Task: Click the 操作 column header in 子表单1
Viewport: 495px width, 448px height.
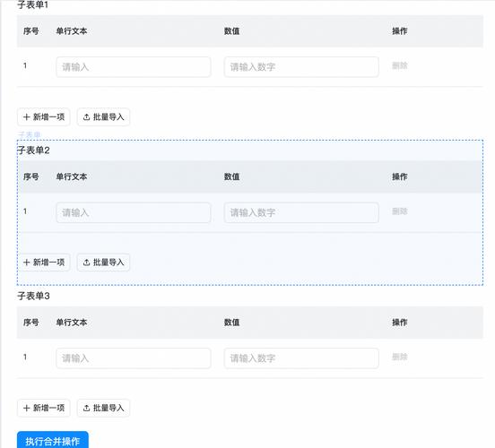Action: pyautogui.click(x=400, y=31)
